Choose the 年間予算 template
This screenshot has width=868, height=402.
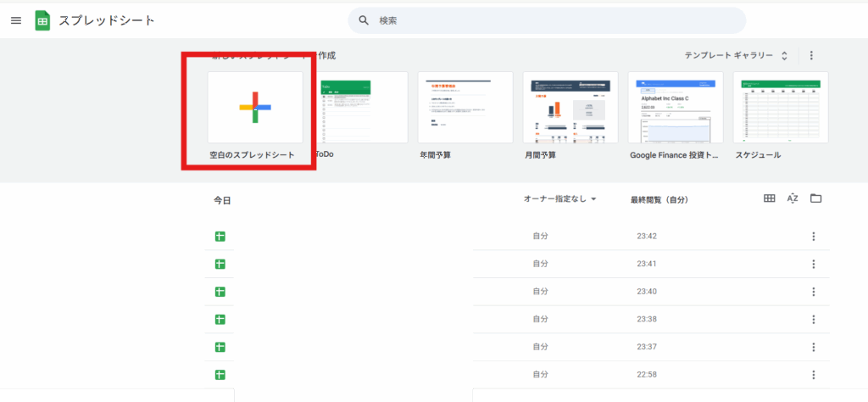click(x=465, y=108)
